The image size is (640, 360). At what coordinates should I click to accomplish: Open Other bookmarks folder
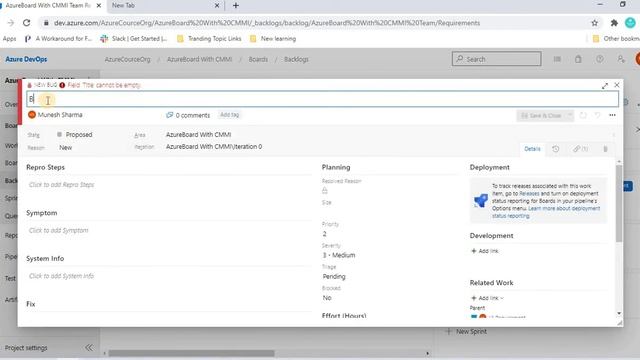click(x=616, y=39)
